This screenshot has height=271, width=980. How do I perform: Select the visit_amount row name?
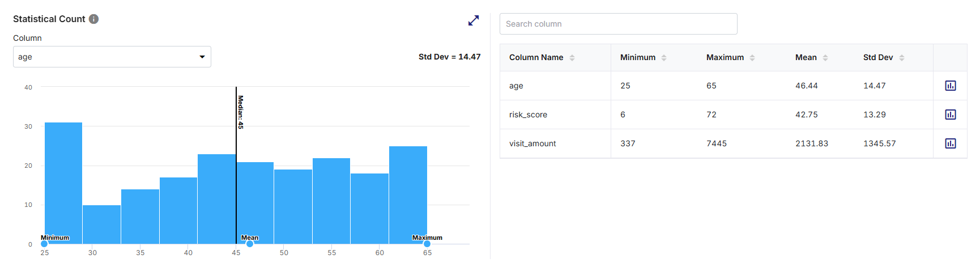point(532,143)
